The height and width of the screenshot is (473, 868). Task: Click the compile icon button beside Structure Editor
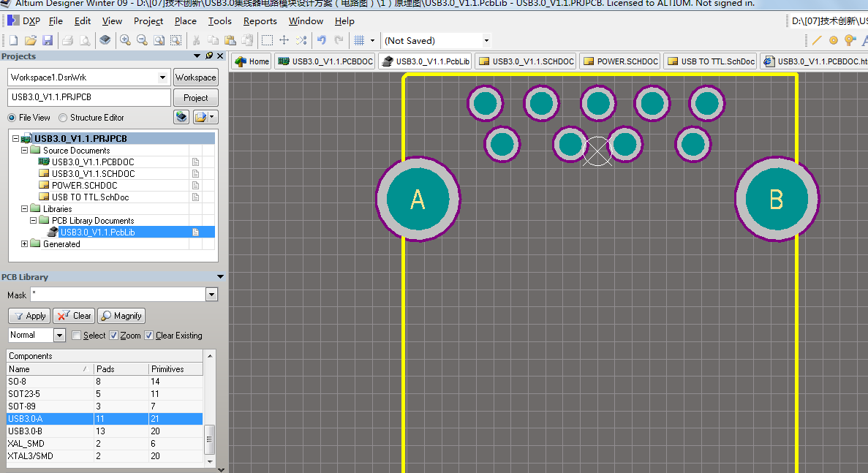tap(181, 117)
